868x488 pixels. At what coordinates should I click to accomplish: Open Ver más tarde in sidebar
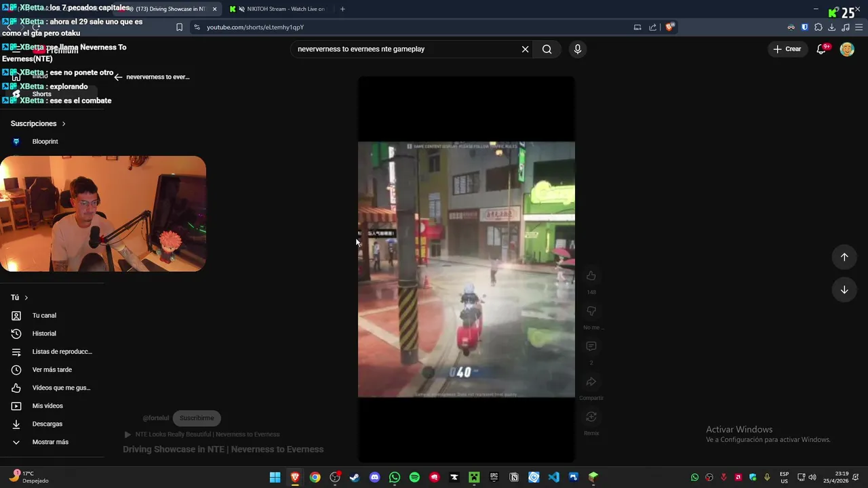coord(52,370)
